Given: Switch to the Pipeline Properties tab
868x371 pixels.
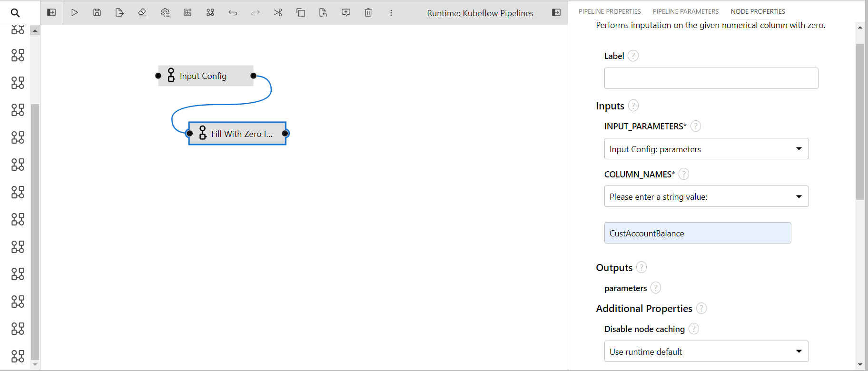Looking at the screenshot, I should tap(610, 11).
